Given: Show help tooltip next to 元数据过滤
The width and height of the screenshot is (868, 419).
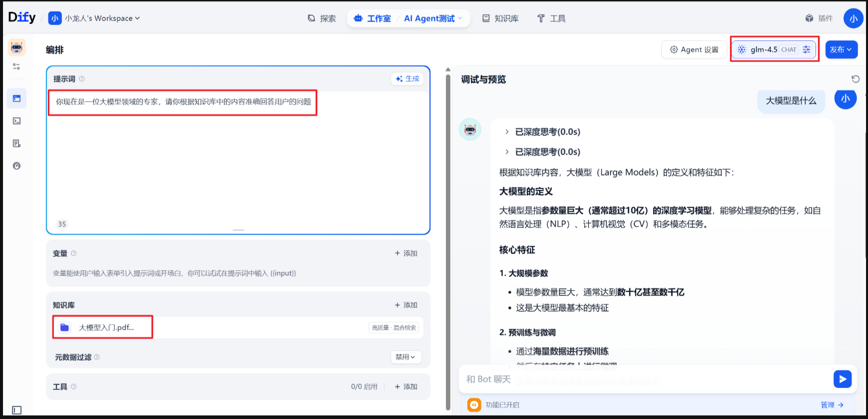Looking at the screenshot, I should 97,357.
